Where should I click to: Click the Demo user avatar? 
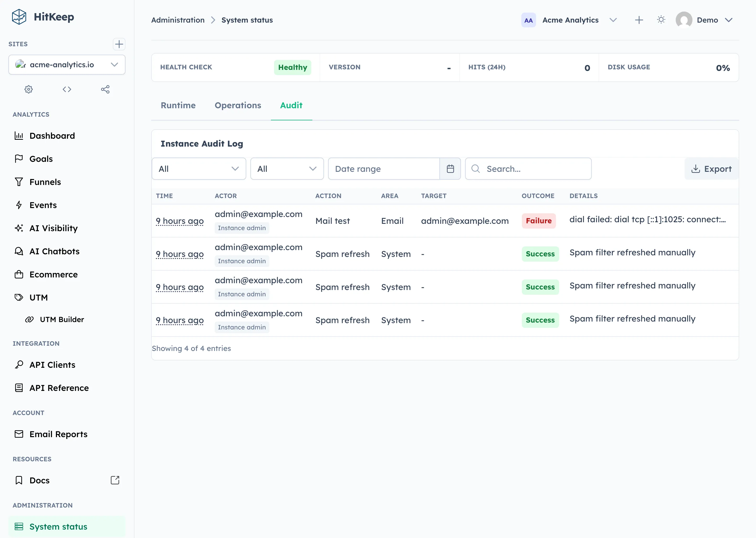point(684,20)
